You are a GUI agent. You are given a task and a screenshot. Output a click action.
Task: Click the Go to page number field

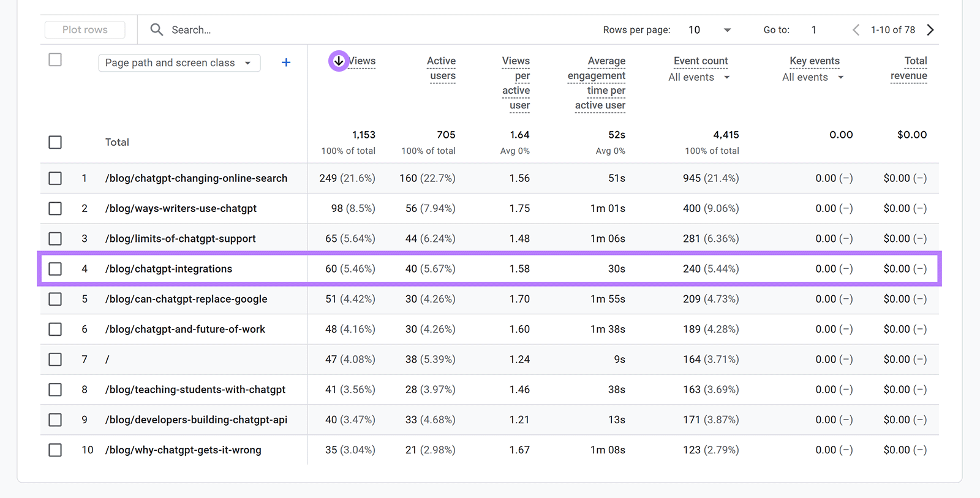coord(814,30)
